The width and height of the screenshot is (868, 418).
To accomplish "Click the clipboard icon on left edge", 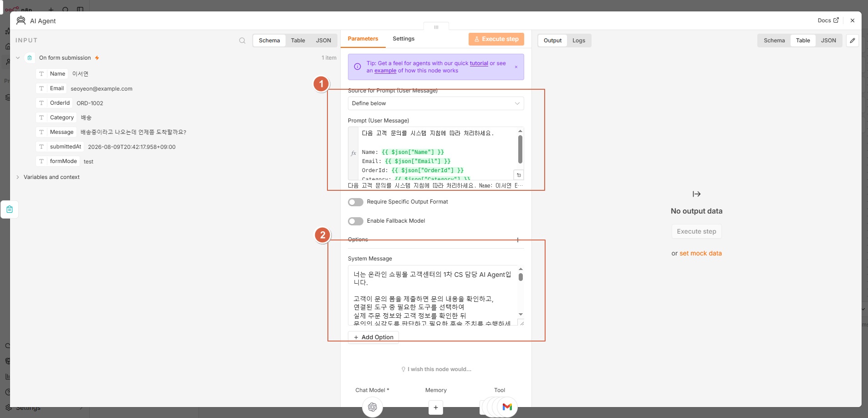I will 10,209.
